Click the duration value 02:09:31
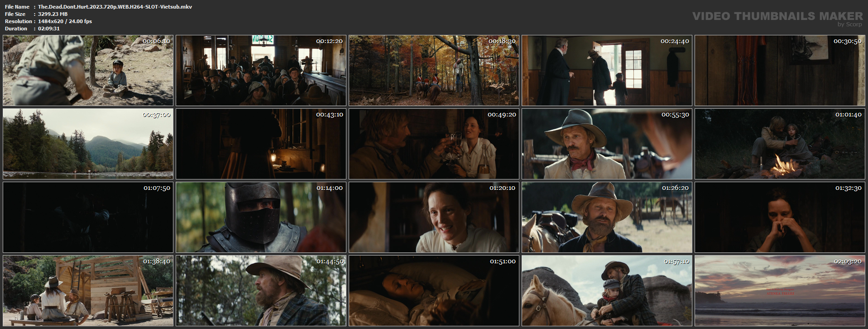868x329 pixels. (49, 29)
